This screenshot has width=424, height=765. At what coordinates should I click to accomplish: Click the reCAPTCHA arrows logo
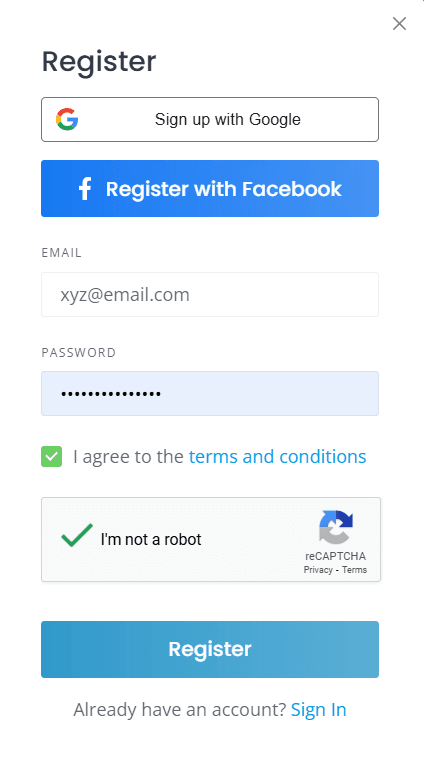(336, 527)
